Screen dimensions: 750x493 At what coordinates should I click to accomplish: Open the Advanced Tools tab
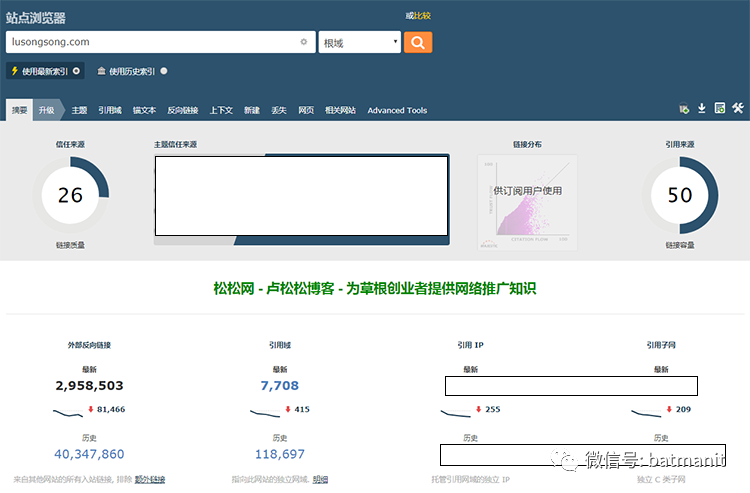pos(397,110)
